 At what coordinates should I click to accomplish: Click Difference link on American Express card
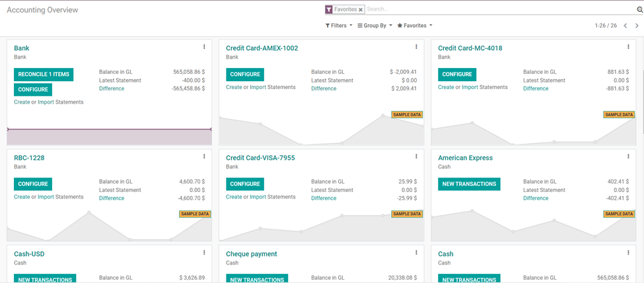point(536,198)
